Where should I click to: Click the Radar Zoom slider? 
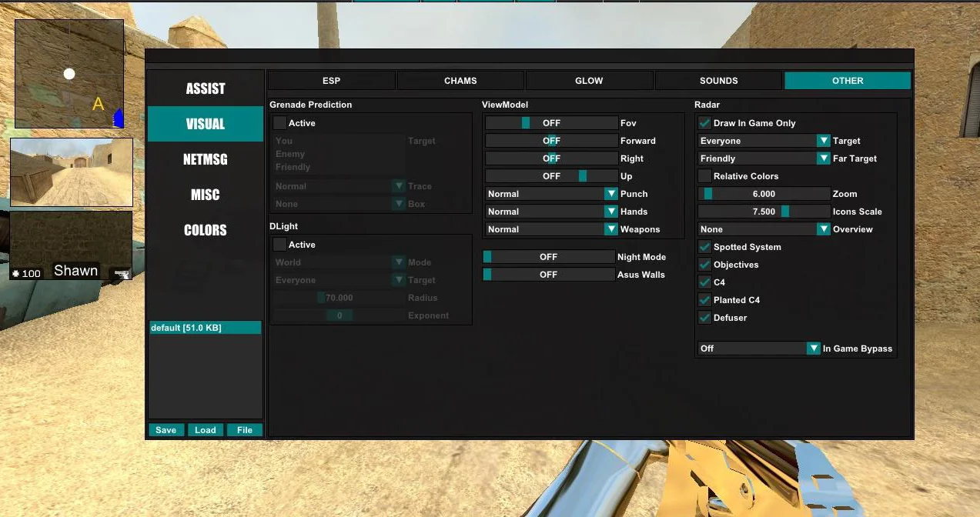[764, 194]
